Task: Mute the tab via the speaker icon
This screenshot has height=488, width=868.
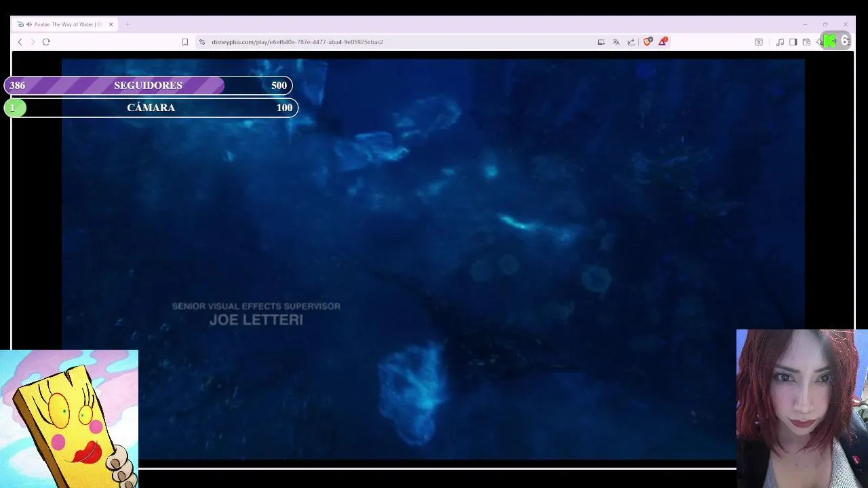Action: click(x=29, y=24)
